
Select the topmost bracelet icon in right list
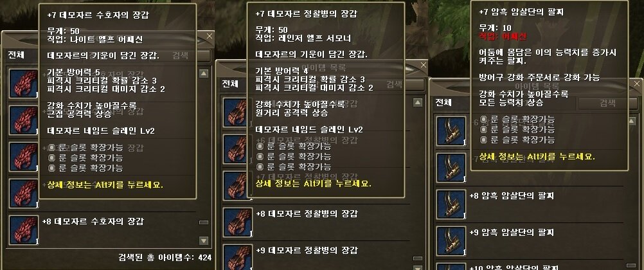(451, 131)
